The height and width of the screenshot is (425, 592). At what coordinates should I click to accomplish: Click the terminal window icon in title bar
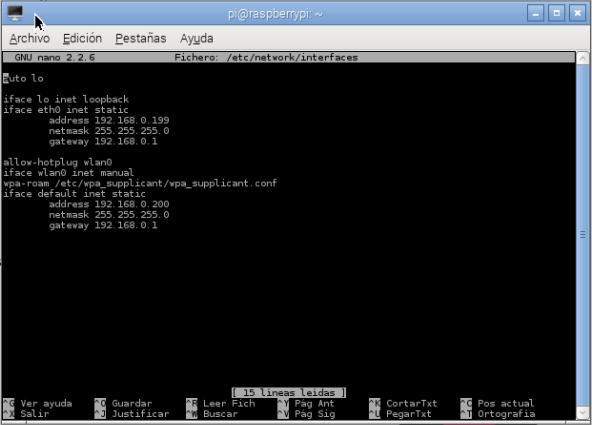(x=15, y=14)
